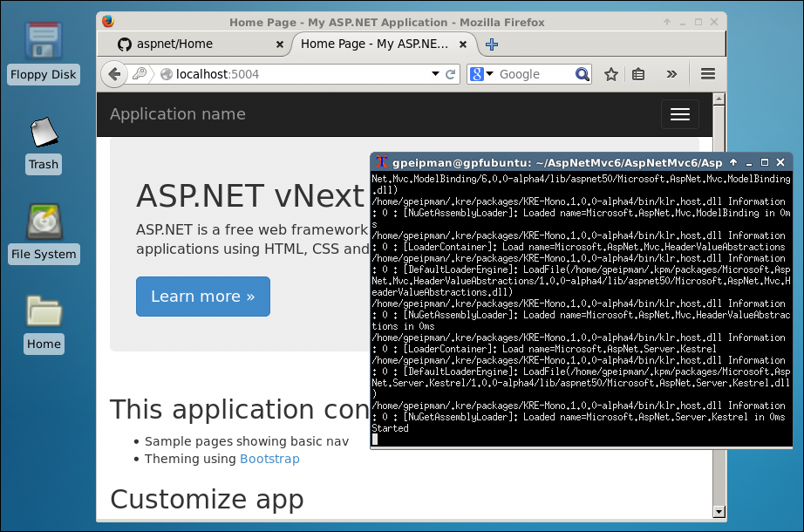Open the Floppy Disk desktop icon
This screenshot has width=804, height=532.
[x=44, y=51]
